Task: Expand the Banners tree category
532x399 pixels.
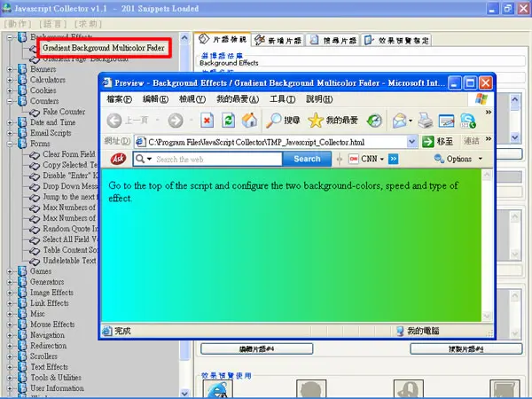Action: click(10, 69)
